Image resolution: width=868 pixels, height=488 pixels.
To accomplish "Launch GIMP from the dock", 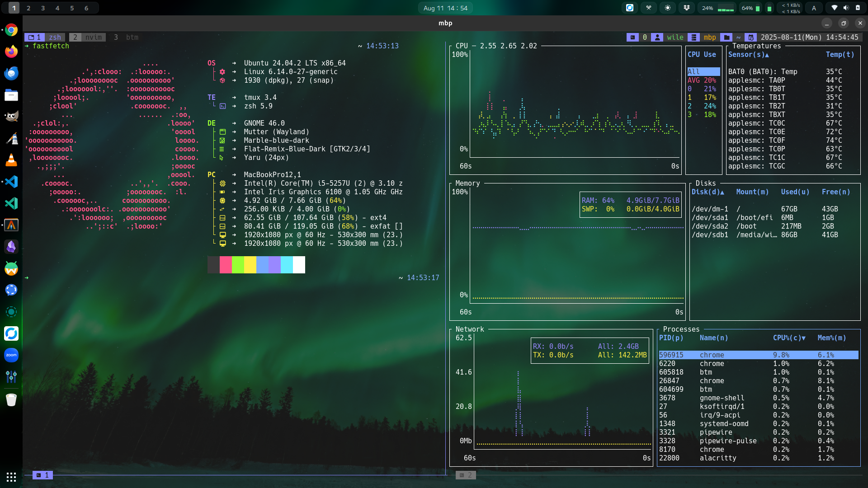I will pyautogui.click(x=11, y=117).
